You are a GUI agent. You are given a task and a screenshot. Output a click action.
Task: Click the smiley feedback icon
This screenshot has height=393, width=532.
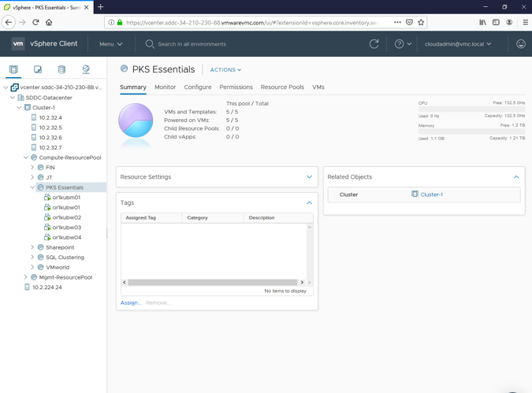tap(520, 44)
